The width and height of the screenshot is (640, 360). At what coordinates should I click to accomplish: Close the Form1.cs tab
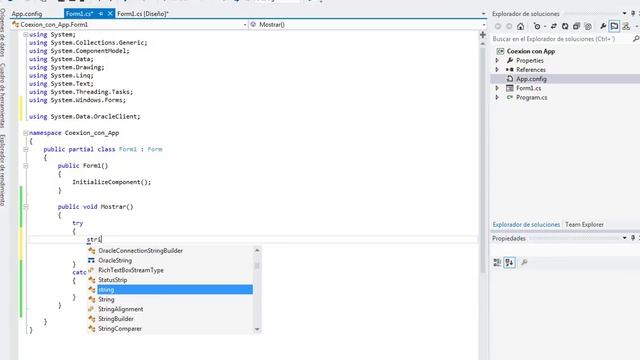click(110, 13)
